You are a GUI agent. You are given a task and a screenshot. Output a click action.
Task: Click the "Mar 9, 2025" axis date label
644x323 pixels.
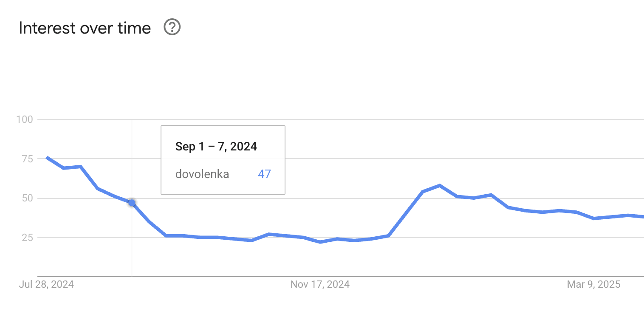click(x=593, y=284)
